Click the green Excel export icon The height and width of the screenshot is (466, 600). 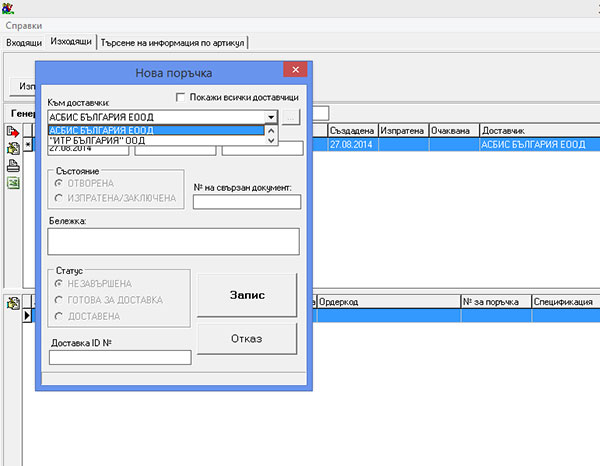[x=13, y=184]
